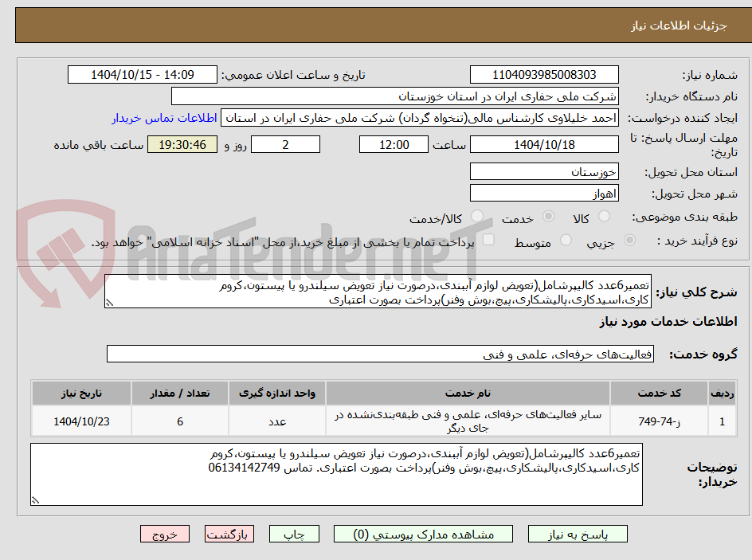Click the تعداد / مقدار column header
This screenshot has width=752, height=560.
click(x=180, y=394)
